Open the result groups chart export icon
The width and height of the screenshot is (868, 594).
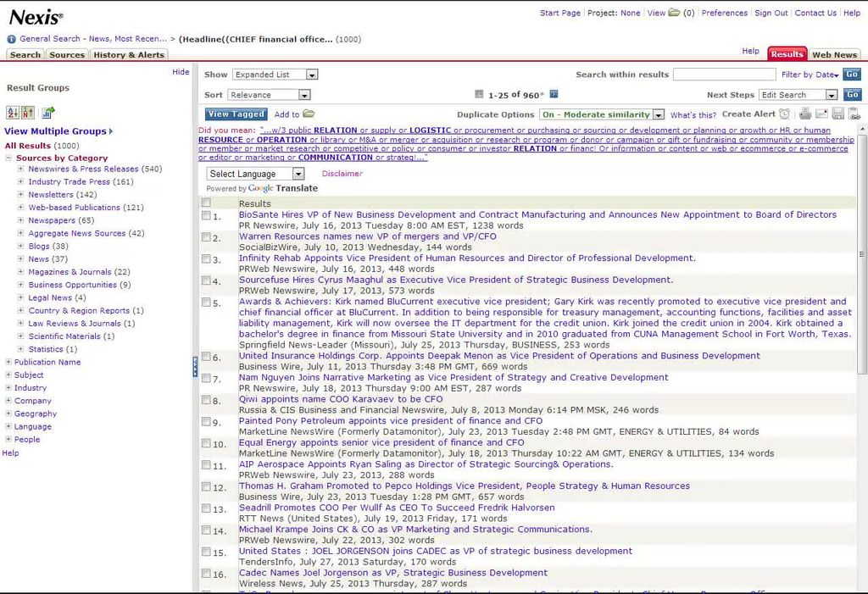(x=48, y=113)
